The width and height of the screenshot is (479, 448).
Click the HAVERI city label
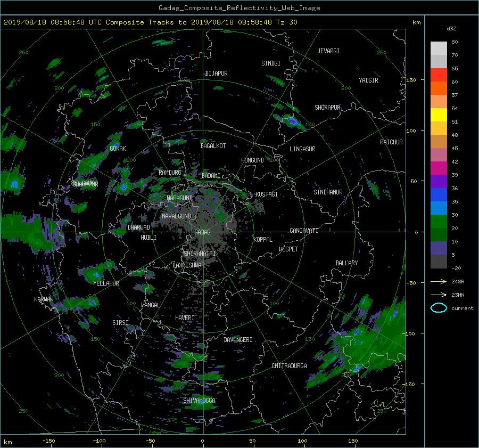[x=185, y=318]
